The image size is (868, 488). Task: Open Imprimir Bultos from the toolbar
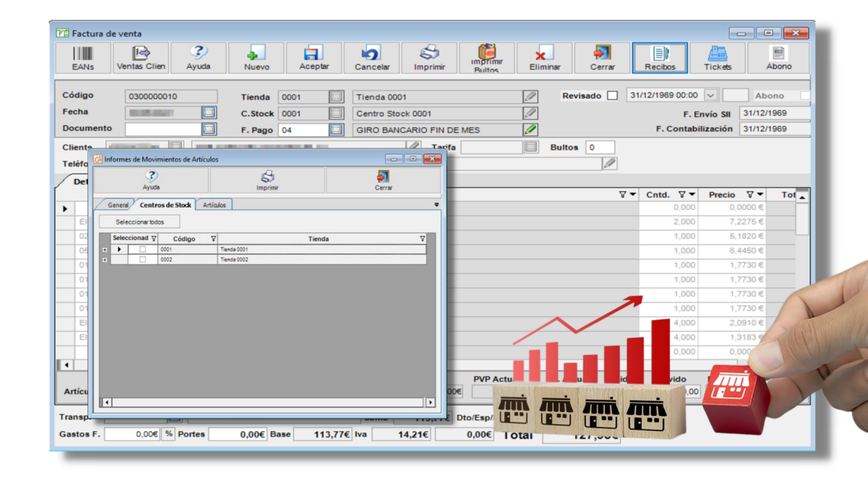(x=486, y=58)
